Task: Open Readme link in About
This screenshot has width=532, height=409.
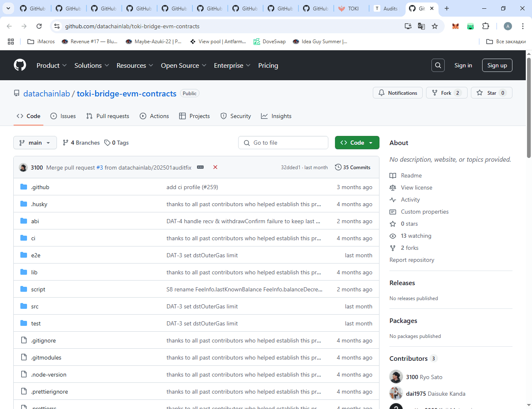Action: (406, 175)
